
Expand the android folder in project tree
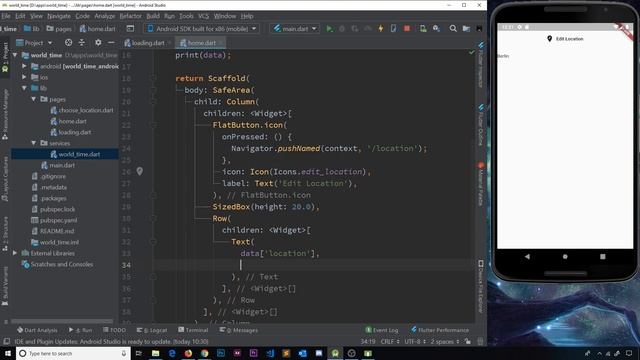[24, 66]
